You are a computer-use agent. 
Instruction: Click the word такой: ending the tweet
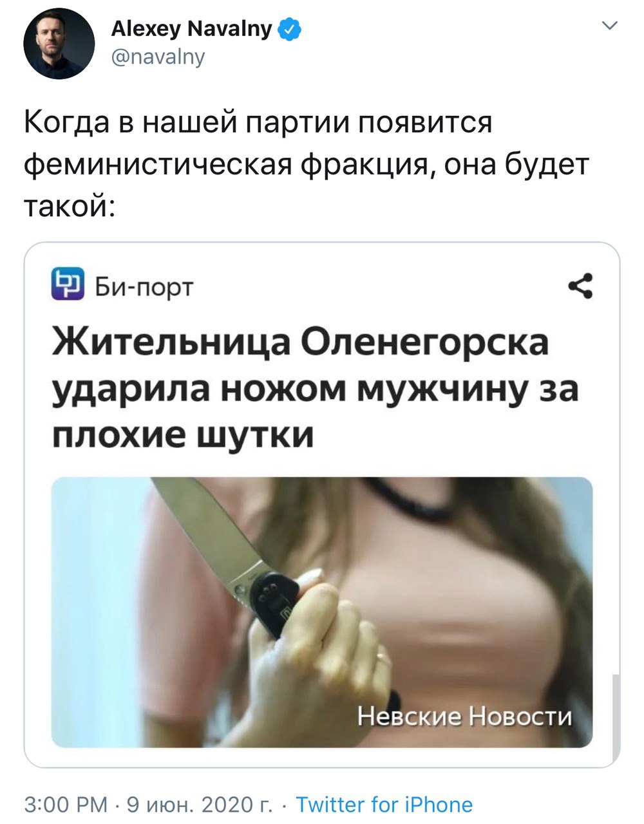(x=70, y=207)
